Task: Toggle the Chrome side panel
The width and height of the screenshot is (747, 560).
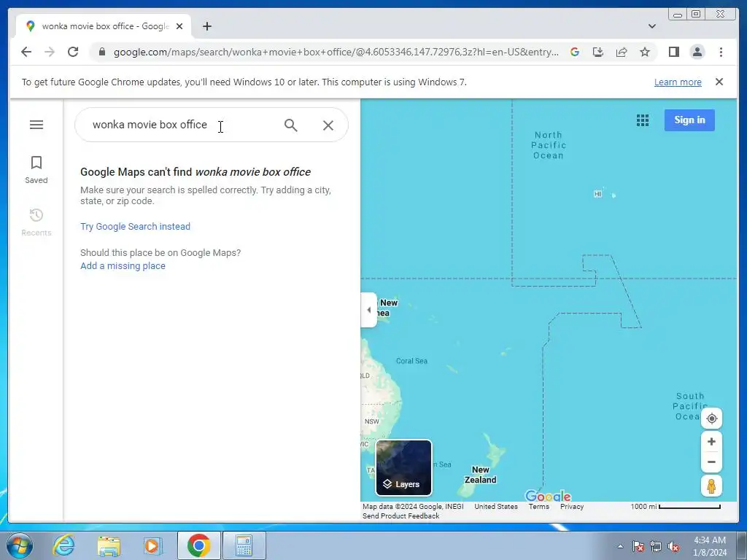Action: [673, 52]
